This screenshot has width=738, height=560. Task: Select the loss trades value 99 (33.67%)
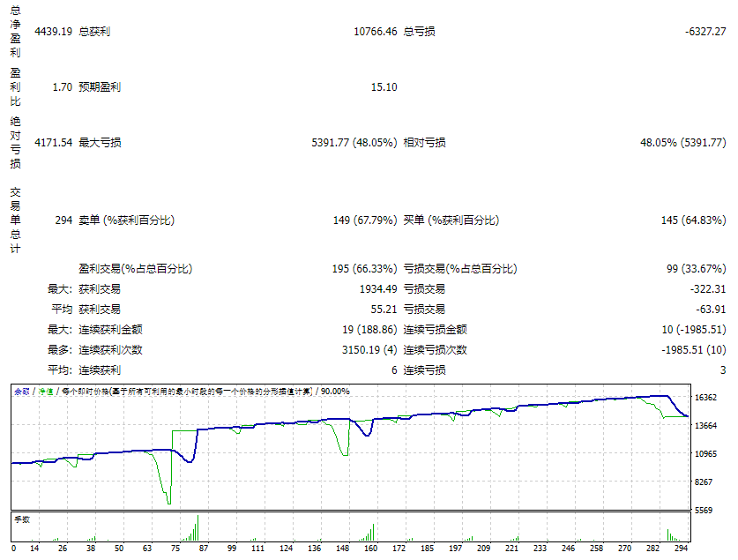(696, 269)
